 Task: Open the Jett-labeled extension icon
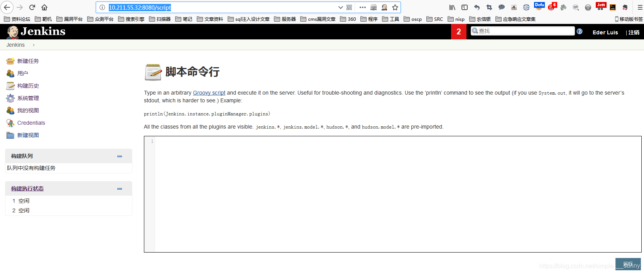[601, 6]
